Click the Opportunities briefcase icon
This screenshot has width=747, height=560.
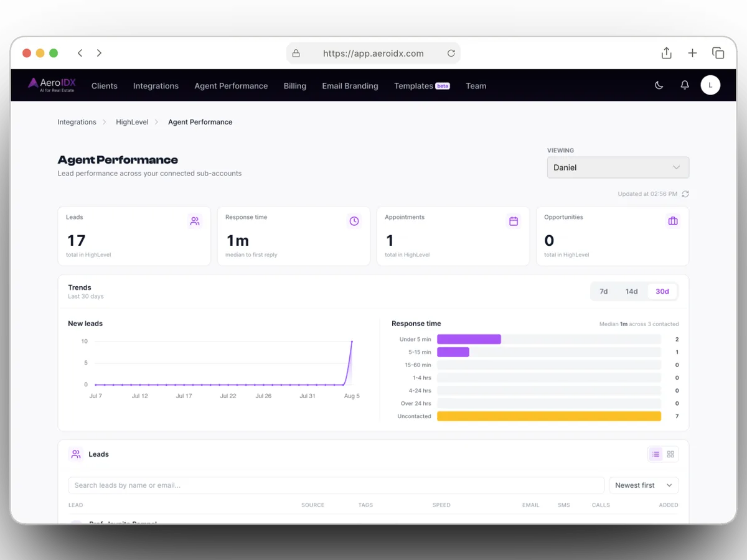click(673, 221)
